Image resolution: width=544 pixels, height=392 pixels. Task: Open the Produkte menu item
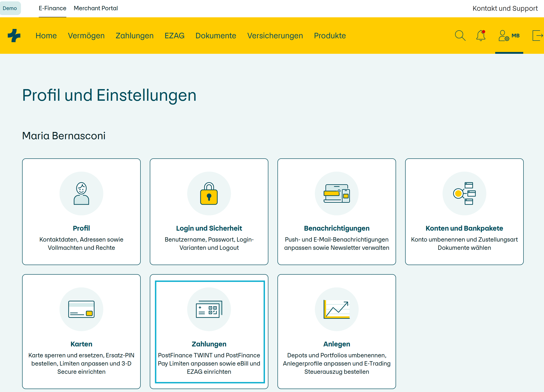coord(330,36)
